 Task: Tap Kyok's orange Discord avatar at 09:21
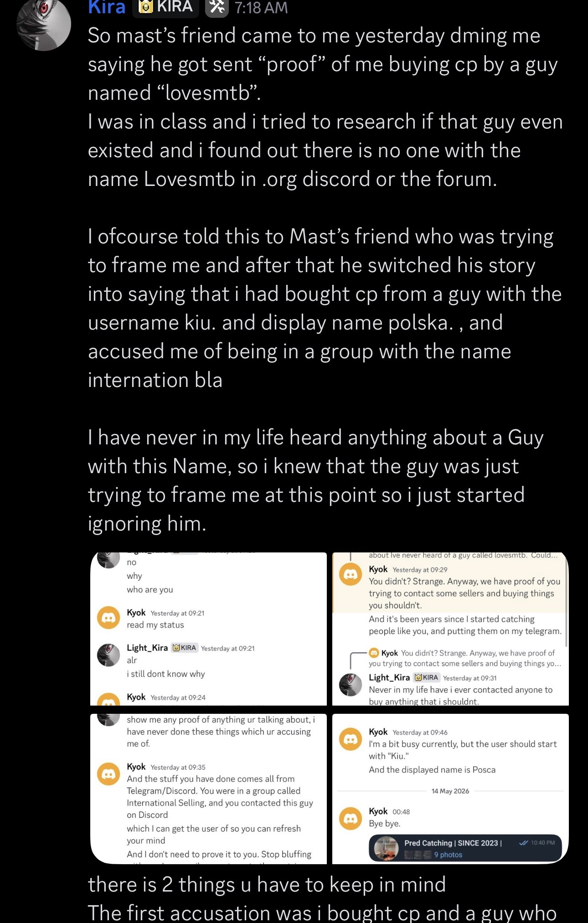tap(108, 618)
